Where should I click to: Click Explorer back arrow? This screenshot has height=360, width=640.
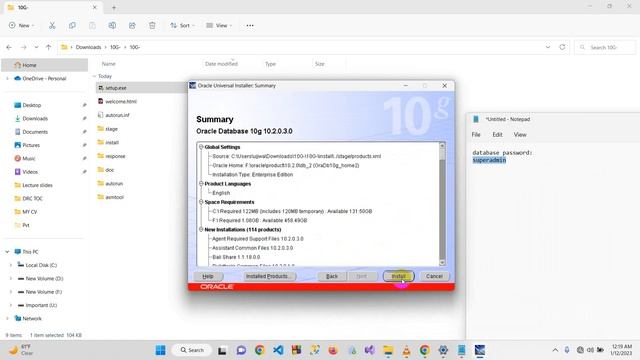tap(9, 47)
